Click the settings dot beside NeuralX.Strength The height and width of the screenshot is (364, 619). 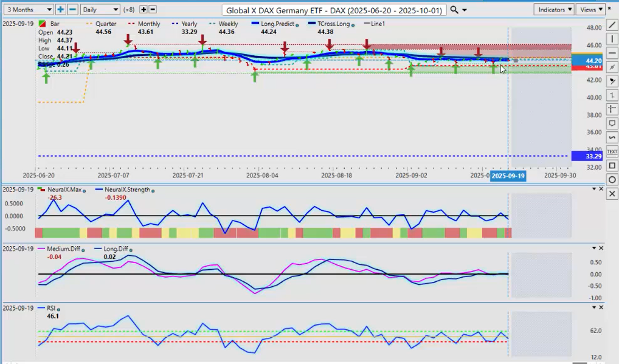(153, 191)
